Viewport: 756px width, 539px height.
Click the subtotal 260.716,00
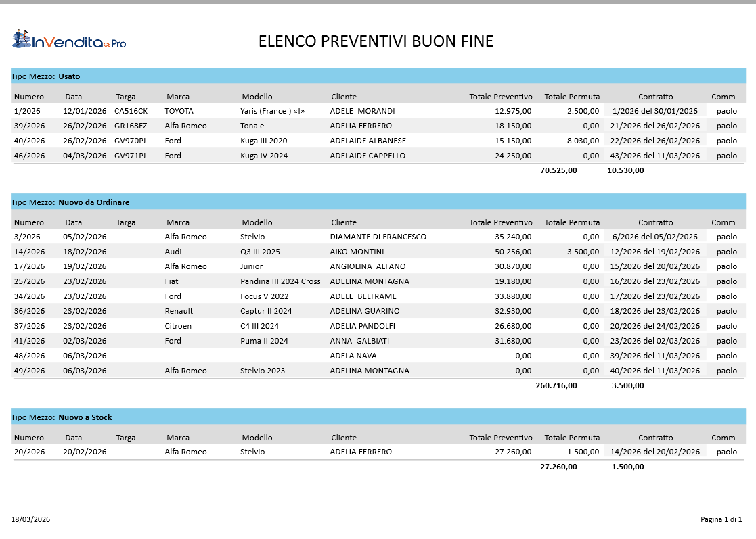pos(556,385)
